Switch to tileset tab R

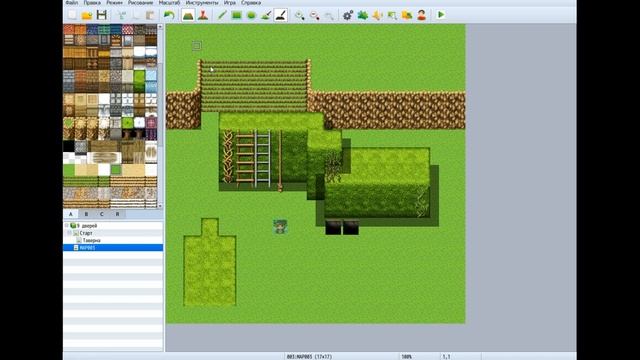(x=117, y=214)
